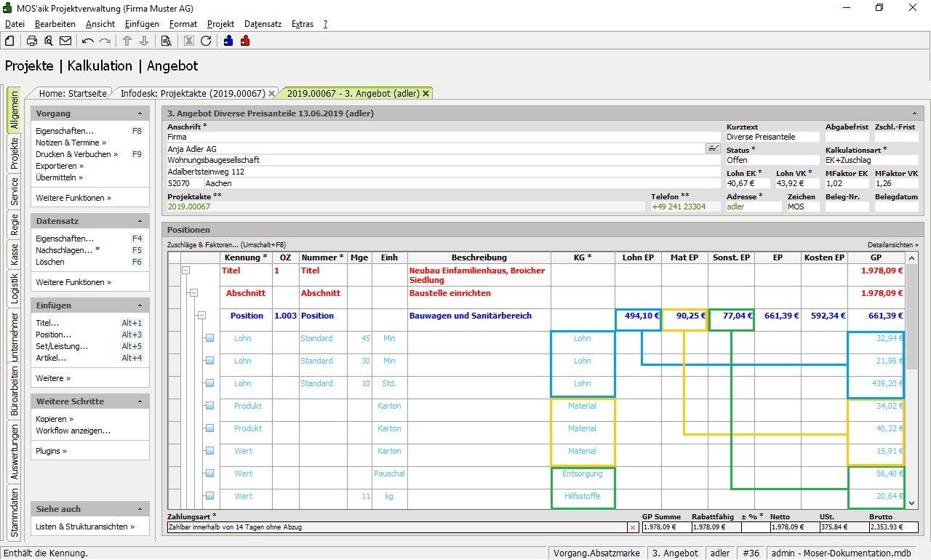Click the printer icon in the toolbar
The image size is (931, 560).
click(x=32, y=41)
